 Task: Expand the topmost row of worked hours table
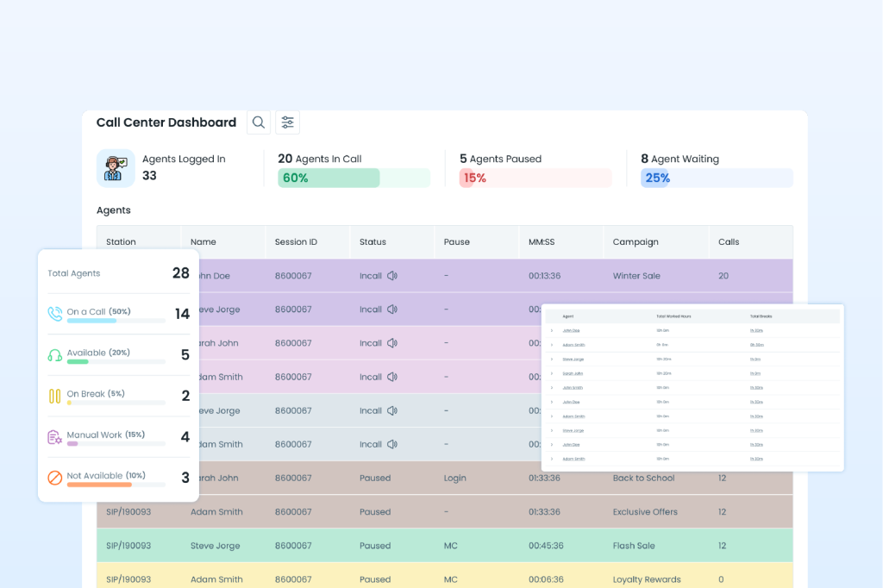[552, 330]
